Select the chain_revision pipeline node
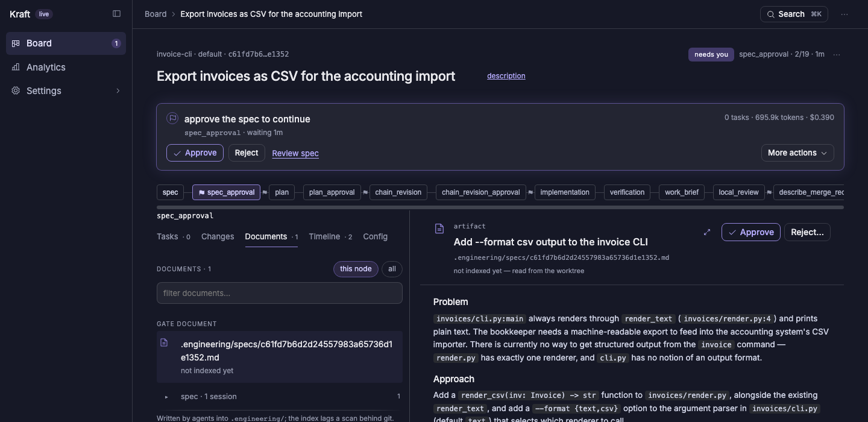Image resolution: width=868 pixels, height=422 pixels. [398, 192]
